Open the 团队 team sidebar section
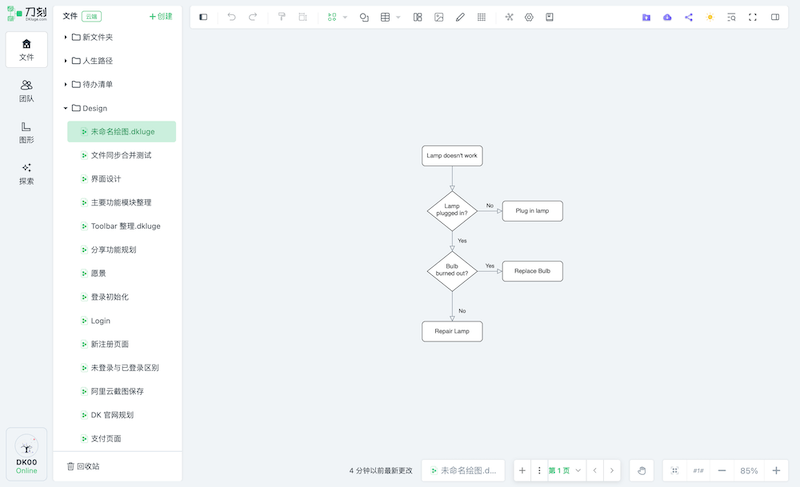Screen dimensions: 800x487 tap(26, 91)
